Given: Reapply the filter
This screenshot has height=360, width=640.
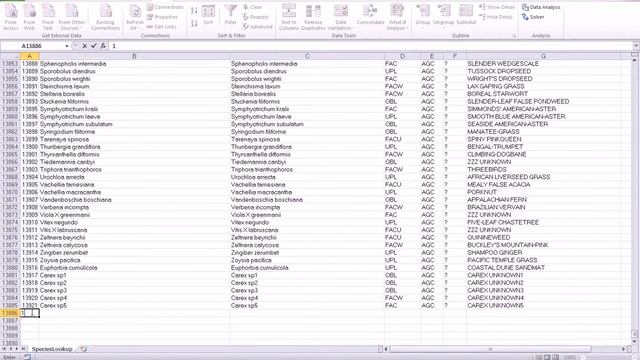Looking at the screenshot, I should pos(256,17).
